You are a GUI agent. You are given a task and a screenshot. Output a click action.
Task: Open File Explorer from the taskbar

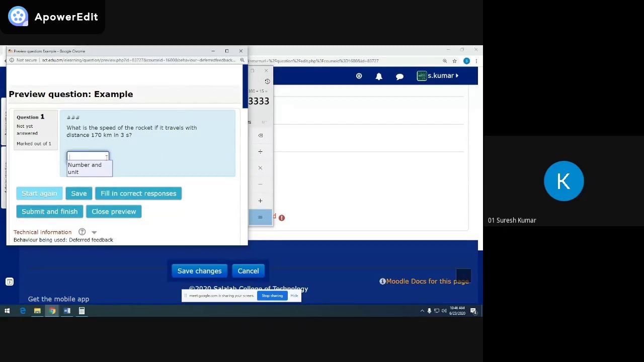pos(37,311)
